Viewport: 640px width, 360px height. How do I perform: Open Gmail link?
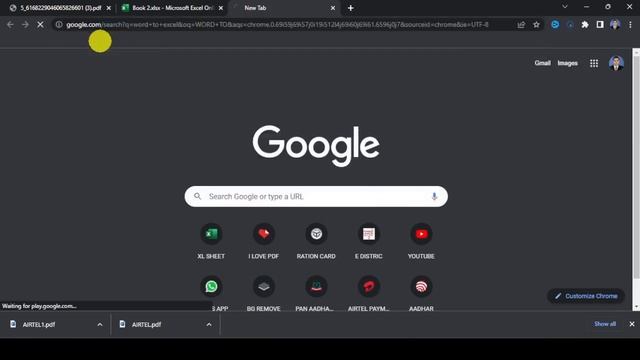(x=542, y=63)
